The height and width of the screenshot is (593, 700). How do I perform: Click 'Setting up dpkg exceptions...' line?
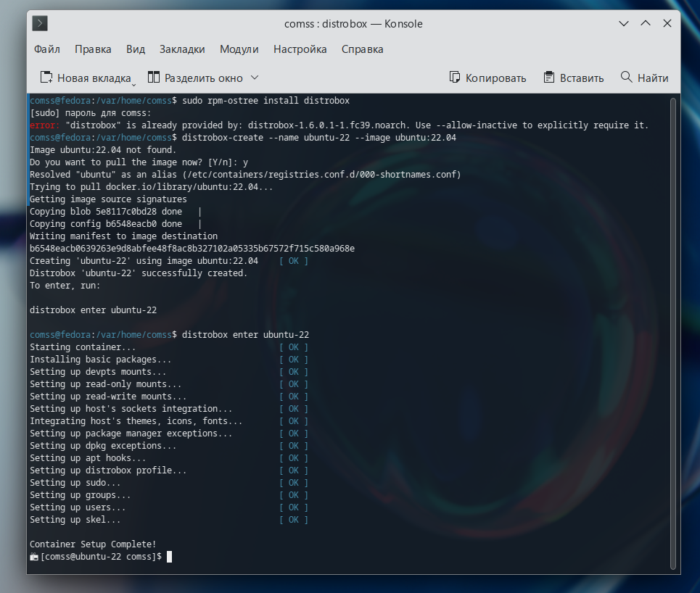tap(103, 446)
